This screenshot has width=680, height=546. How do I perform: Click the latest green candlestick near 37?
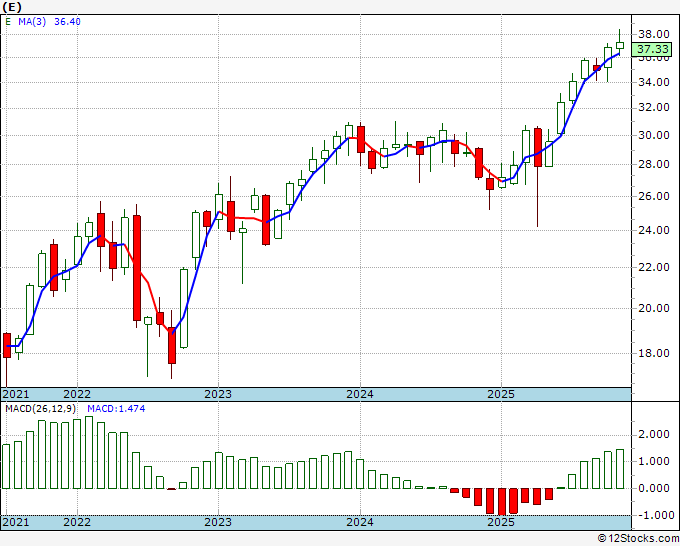(x=620, y=46)
